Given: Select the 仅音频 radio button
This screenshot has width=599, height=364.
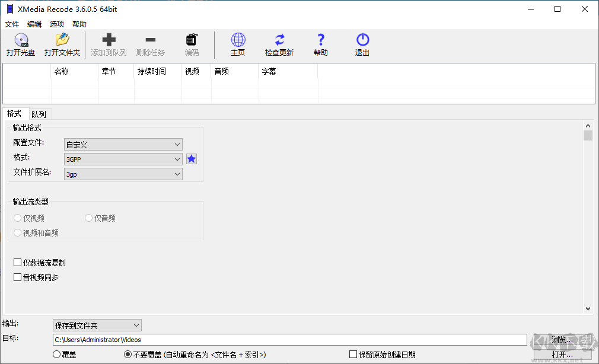Looking at the screenshot, I should tap(88, 218).
